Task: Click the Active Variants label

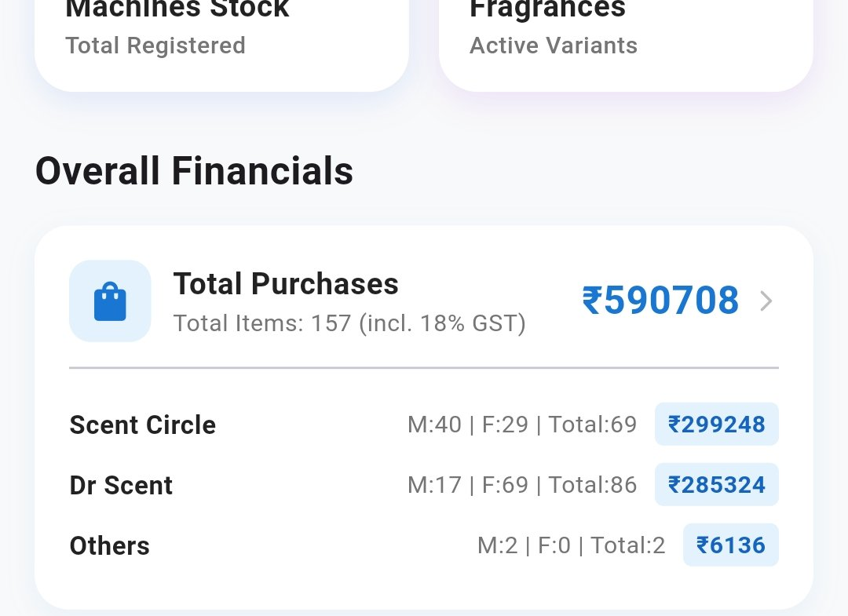Action: pyautogui.click(x=554, y=46)
